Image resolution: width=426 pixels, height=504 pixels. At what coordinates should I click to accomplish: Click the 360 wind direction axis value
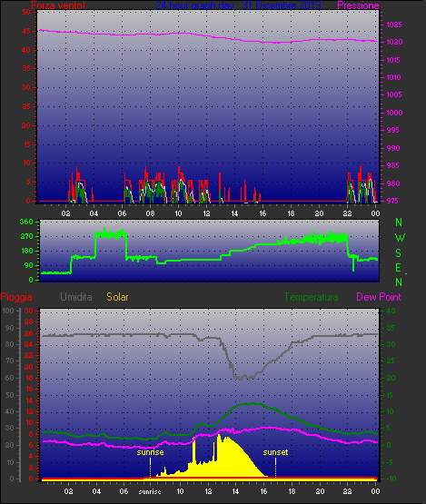click(26, 222)
